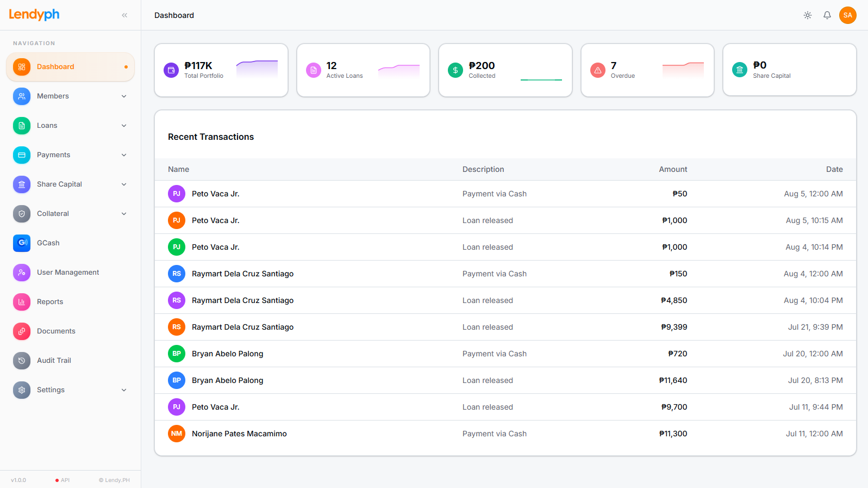868x488 pixels.
Task: Click the Overdue sparkline chart
Action: point(683,70)
